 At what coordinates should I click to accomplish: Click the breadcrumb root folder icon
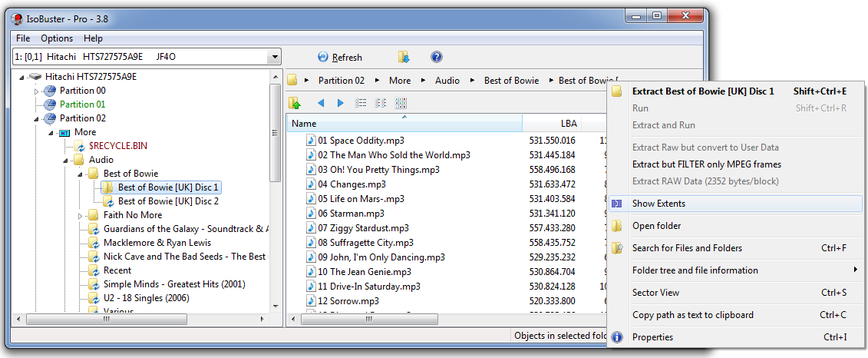coord(292,81)
